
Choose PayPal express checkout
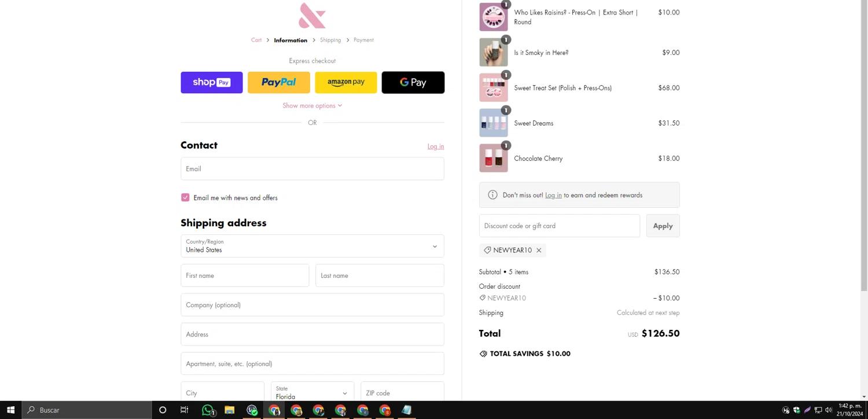point(278,82)
